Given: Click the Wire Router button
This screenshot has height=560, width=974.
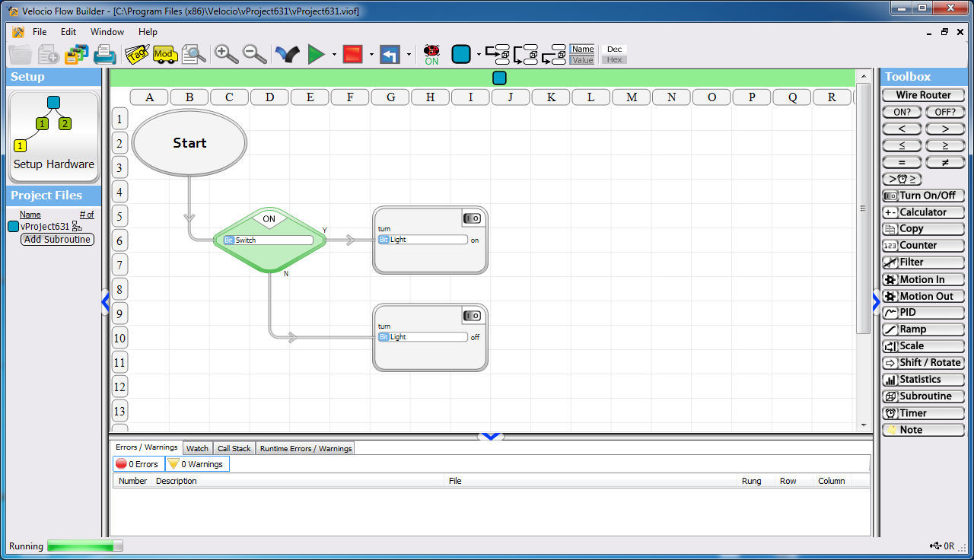Looking at the screenshot, I should tap(923, 94).
